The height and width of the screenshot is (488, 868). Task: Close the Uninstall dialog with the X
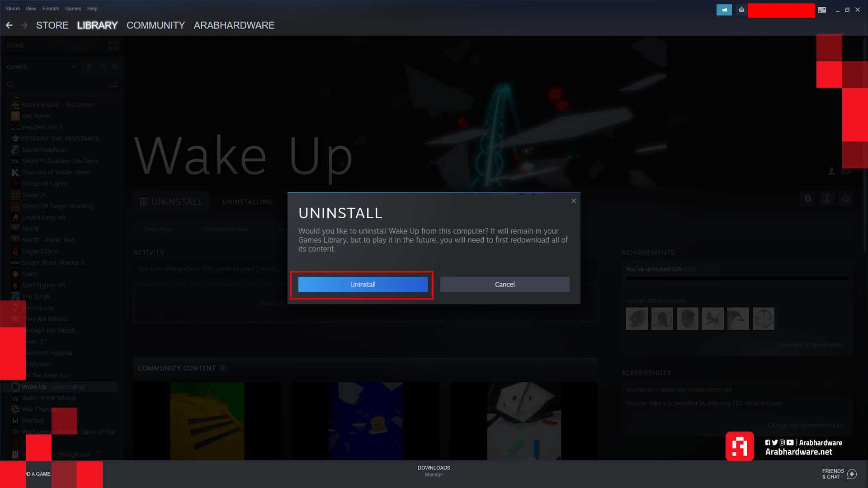click(573, 201)
